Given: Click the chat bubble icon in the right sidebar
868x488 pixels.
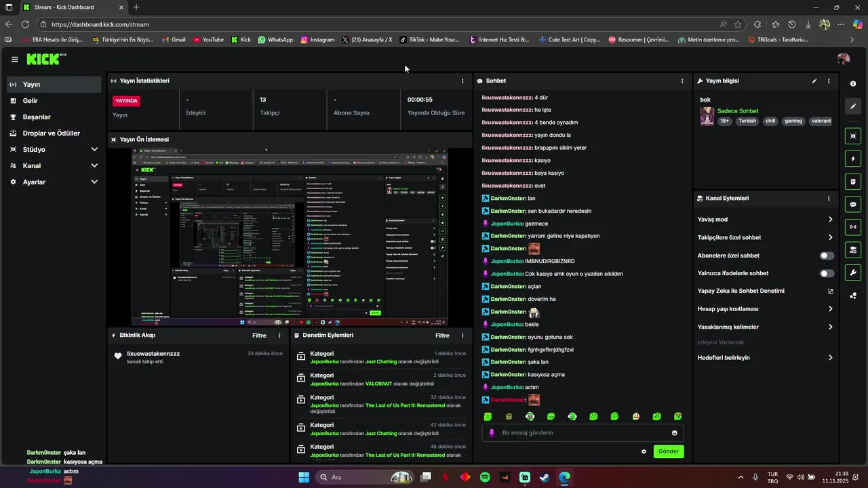Looking at the screenshot, I should [853, 204].
